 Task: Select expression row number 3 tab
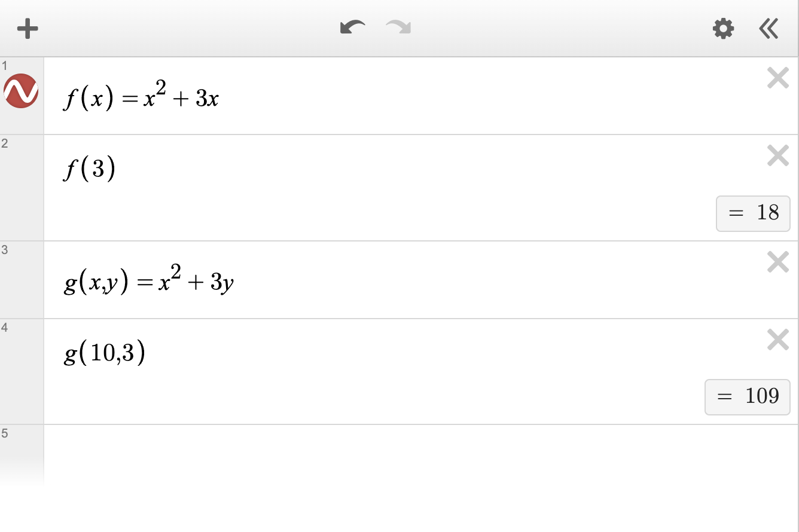coord(22,280)
